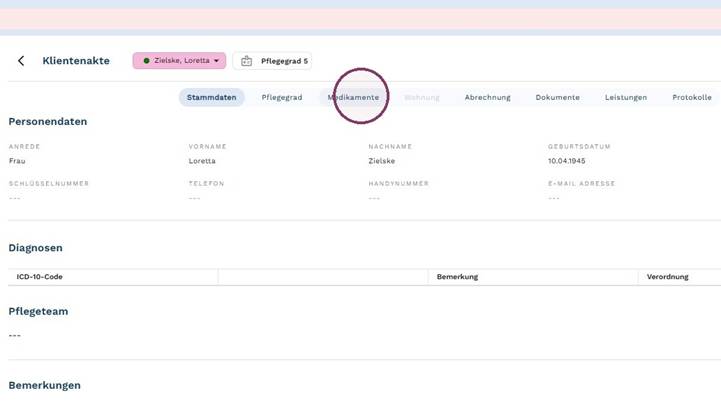The height and width of the screenshot is (402, 721).
Task: Click the Pflegegrad 5 badge text
Action: pyautogui.click(x=284, y=61)
